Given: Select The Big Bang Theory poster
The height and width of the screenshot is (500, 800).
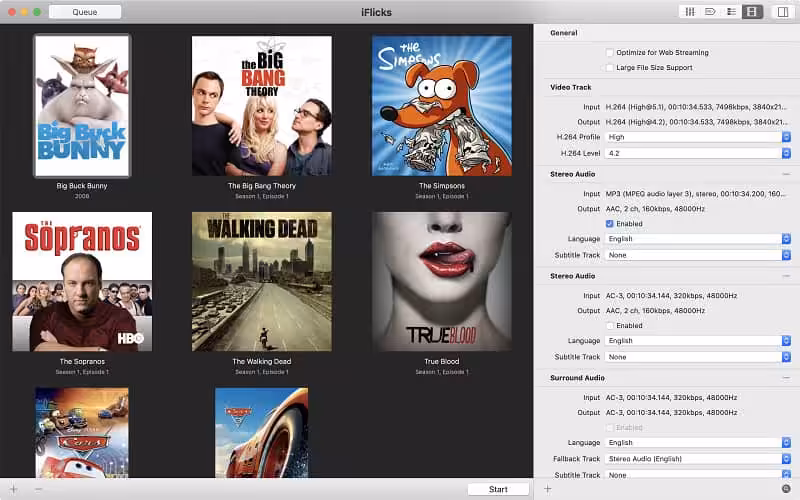Looking at the screenshot, I should tap(262, 106).
